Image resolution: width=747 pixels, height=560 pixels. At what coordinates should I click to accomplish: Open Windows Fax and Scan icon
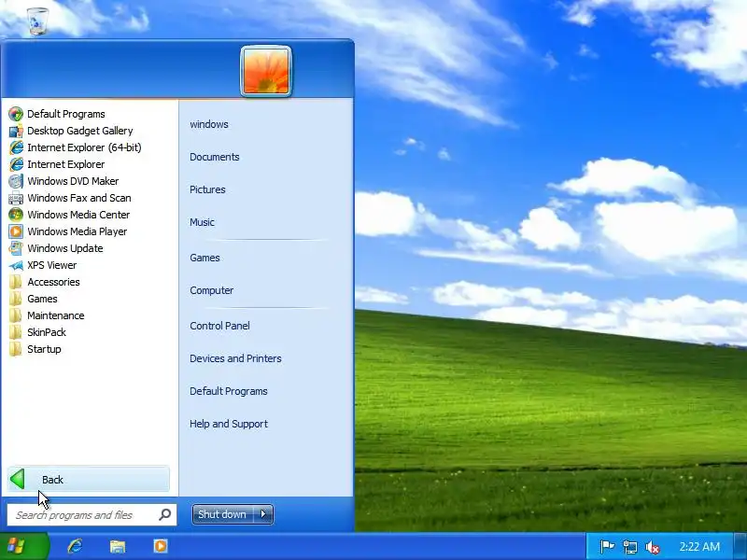tap(16, 198)
